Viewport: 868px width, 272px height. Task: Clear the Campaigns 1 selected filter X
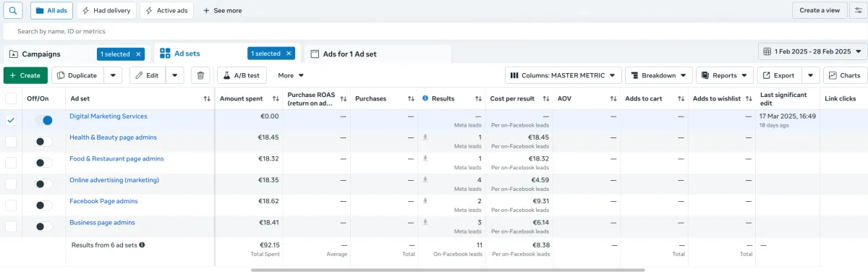(139, 54)
